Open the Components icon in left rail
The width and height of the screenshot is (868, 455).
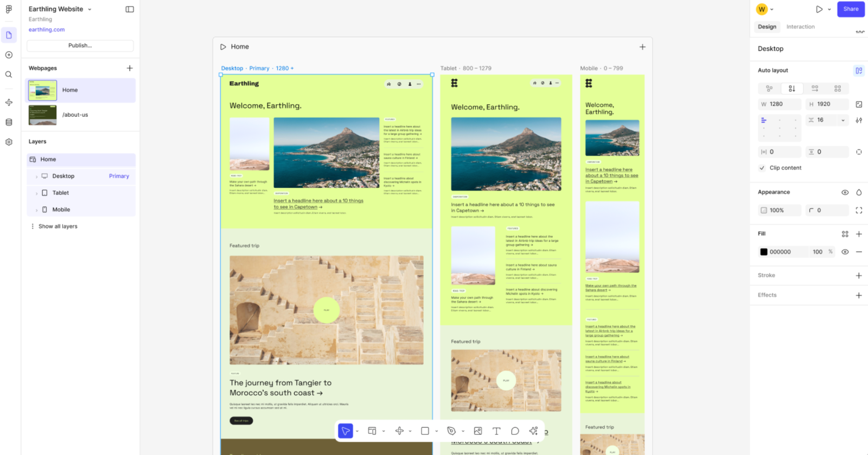coord(9,102)
